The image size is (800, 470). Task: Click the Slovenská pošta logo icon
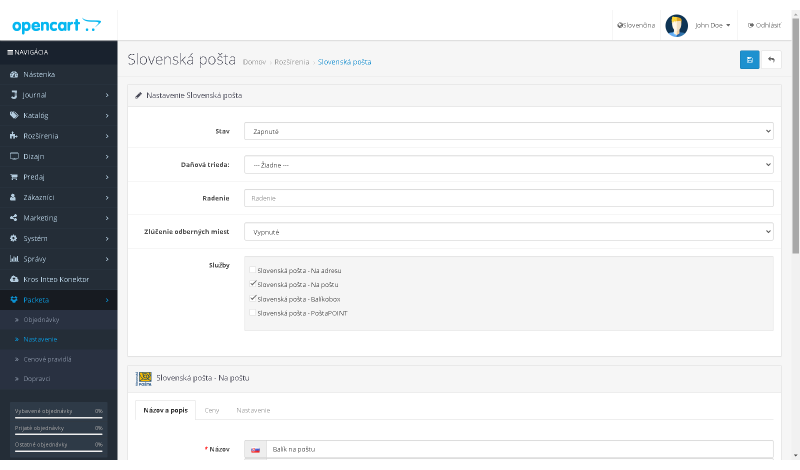tap(143, 378)
